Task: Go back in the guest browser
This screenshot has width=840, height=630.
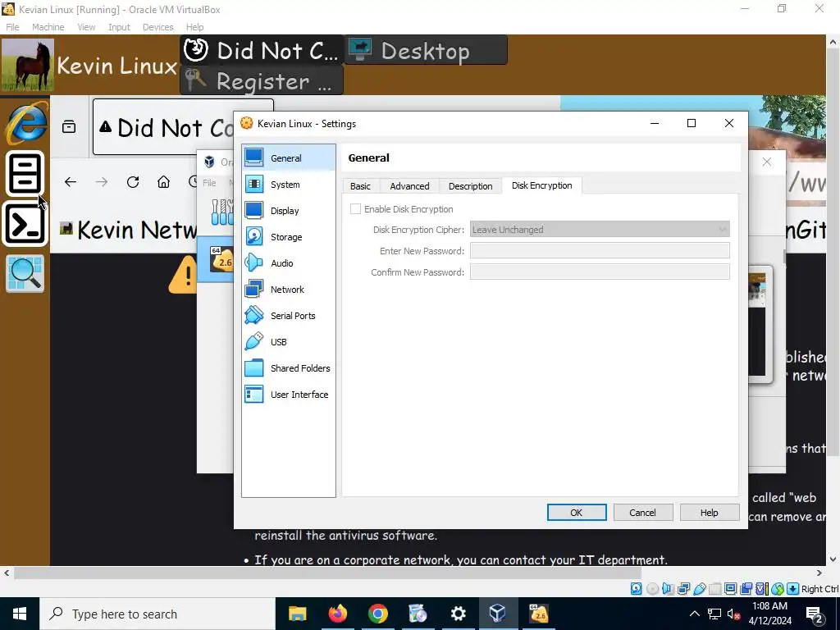Action: point(71,182)
